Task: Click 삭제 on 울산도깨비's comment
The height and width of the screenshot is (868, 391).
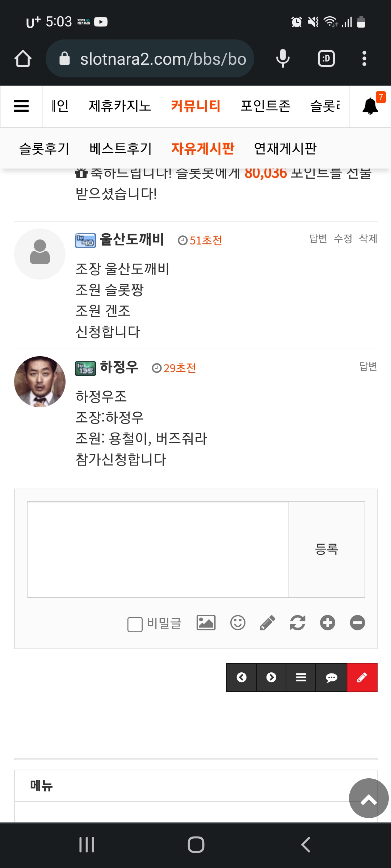Action: [x=368, y=239]
